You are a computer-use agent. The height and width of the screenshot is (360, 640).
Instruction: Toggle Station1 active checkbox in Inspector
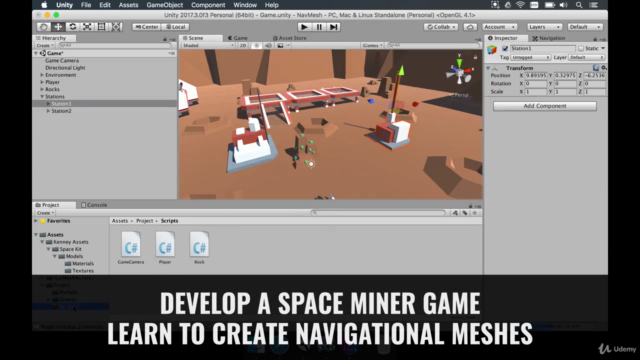click(505, 49)
